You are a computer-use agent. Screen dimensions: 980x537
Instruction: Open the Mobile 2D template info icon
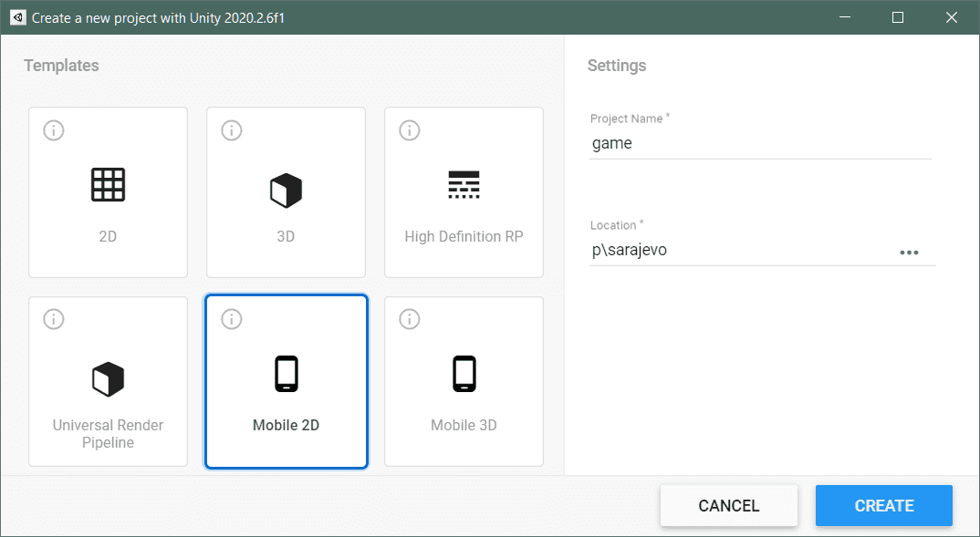pyautogui.click(x=232, y=319)
